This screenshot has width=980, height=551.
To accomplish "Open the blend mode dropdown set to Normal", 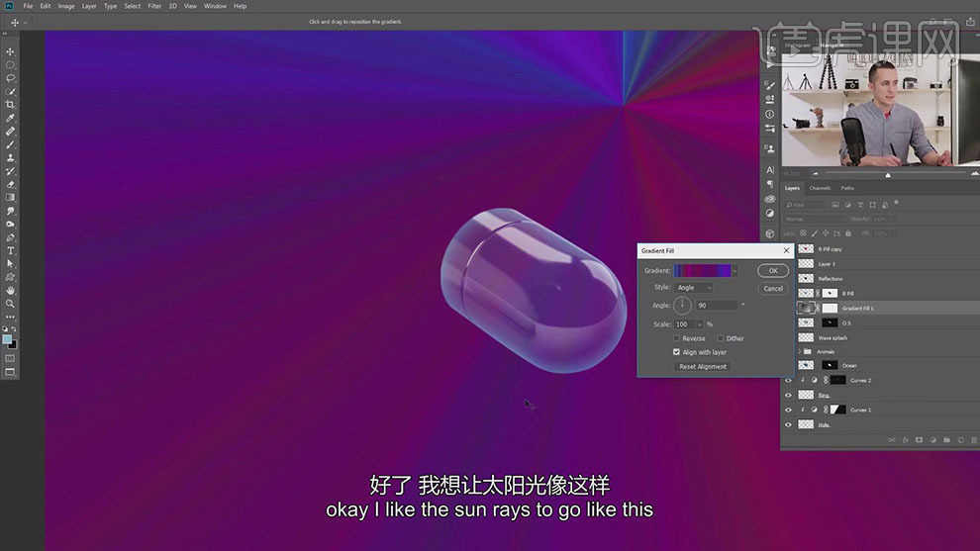I will (814, 220).
